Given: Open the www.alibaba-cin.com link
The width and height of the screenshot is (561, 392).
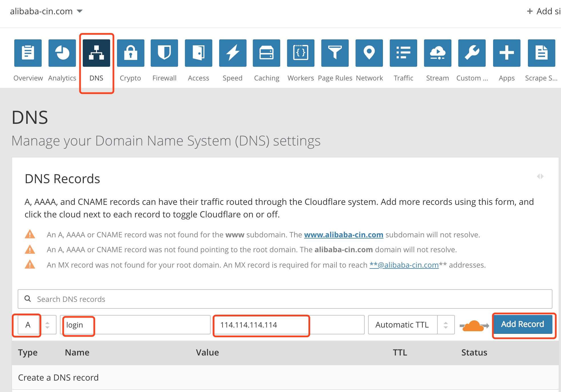Looking at the screenshot, I should (343, 235).
